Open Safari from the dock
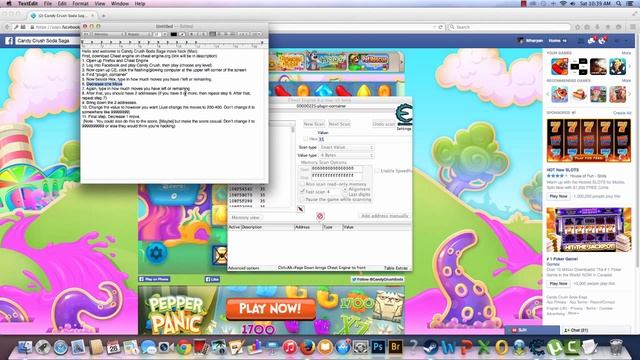640x360 pixels. (60, 347)
